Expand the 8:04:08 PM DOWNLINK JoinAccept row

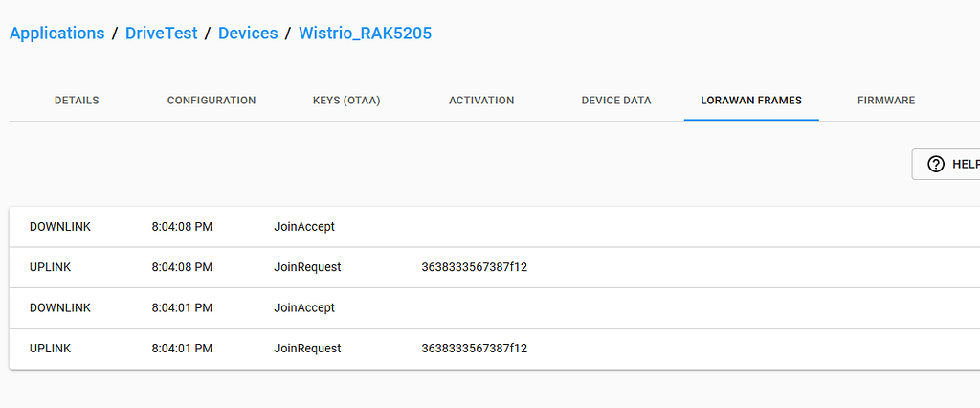(574, 227)
